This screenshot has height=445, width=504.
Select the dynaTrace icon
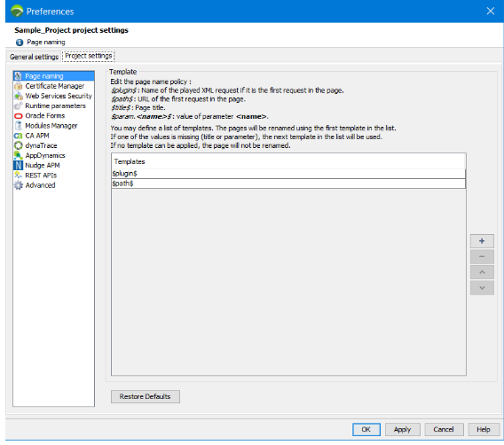(19, 145)
